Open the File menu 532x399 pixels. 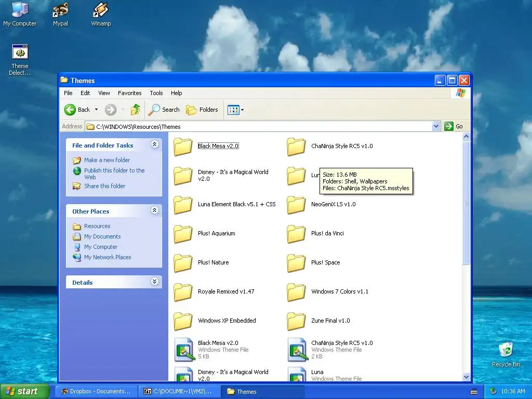(x=68, y=93)
